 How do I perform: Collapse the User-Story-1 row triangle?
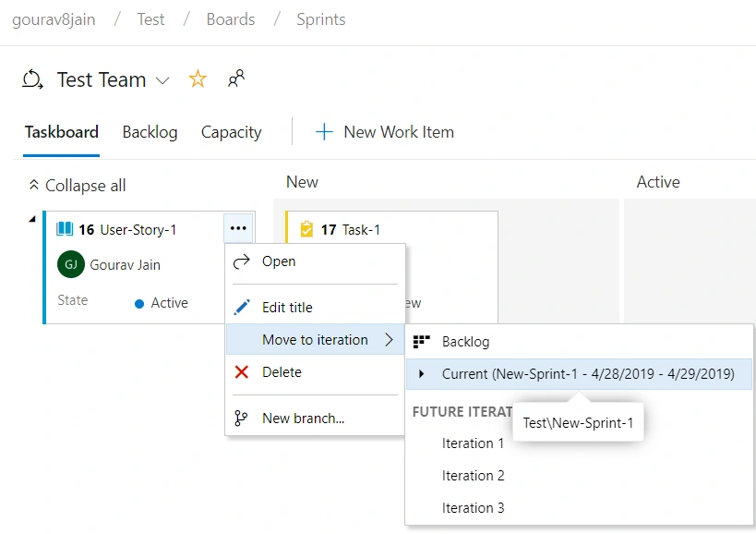32,219
